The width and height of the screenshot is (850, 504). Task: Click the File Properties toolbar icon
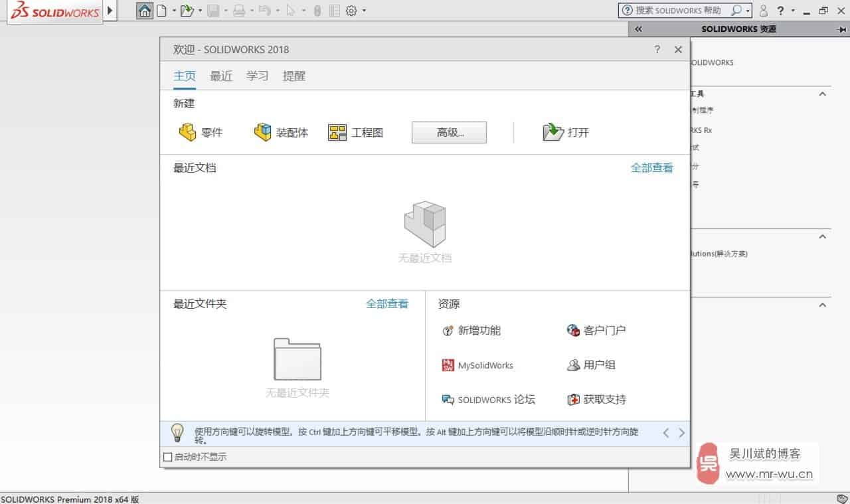[x=334, y=11]
